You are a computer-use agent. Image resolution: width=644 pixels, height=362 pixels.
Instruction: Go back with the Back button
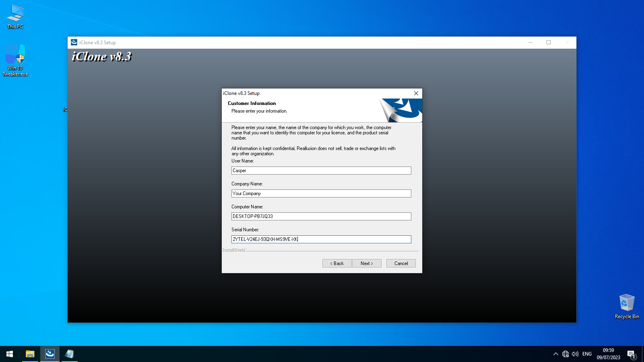coord(337,263)
